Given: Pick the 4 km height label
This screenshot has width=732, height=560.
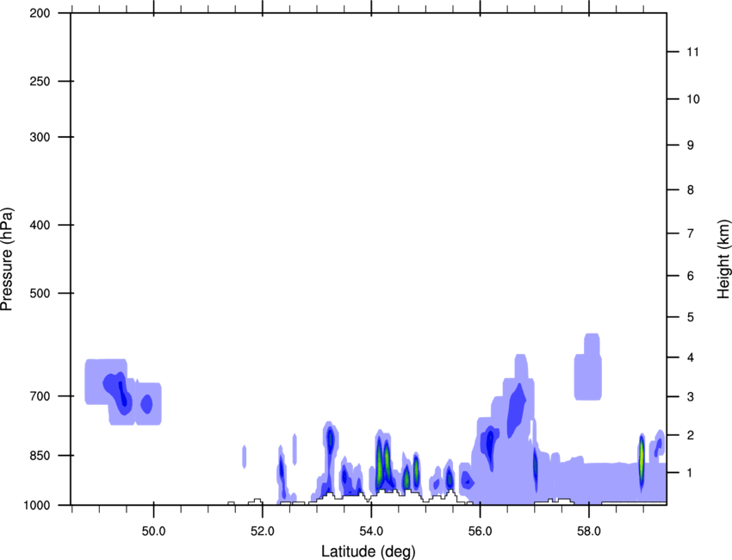Looking at the screenshot, I should tap(691, 358).
